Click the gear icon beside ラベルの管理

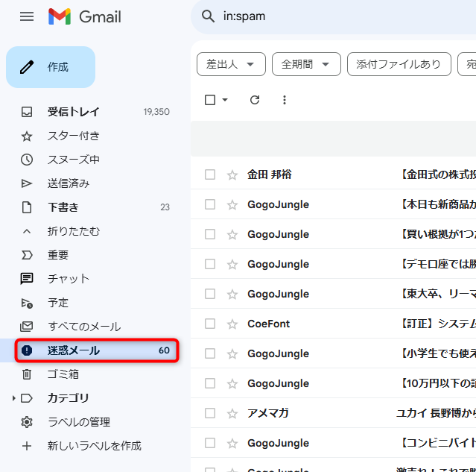point(27,422)
